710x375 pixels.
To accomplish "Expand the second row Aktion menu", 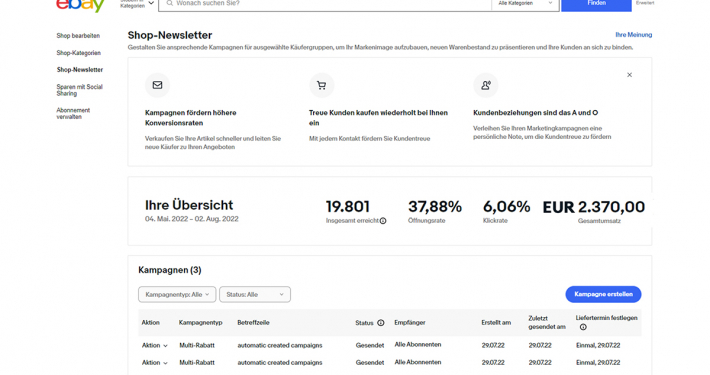I will [154, 363].
